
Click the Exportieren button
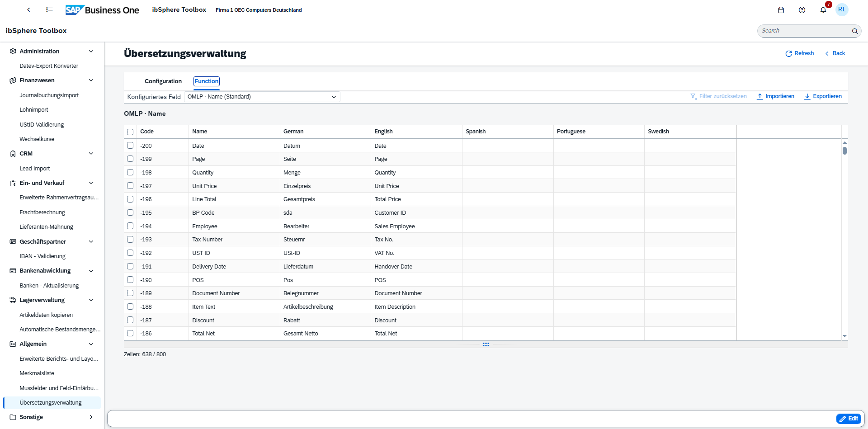click(x=823, y=96)
